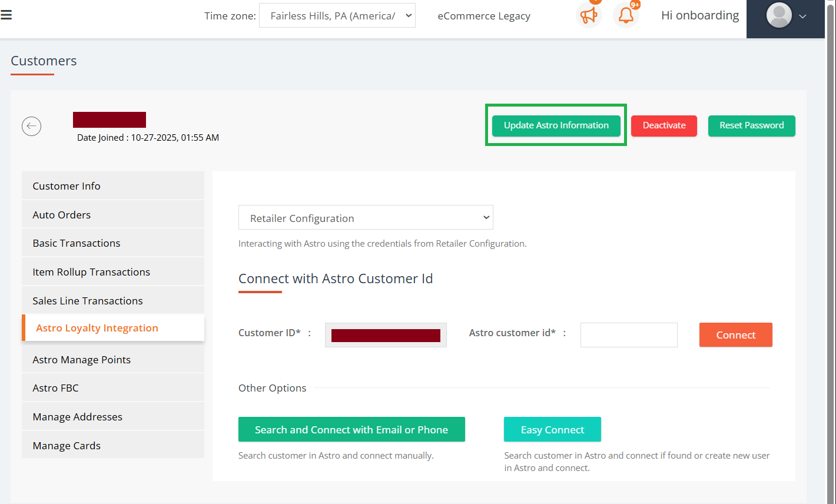
Task: Click the Easy Connect button
Action: 552,430
